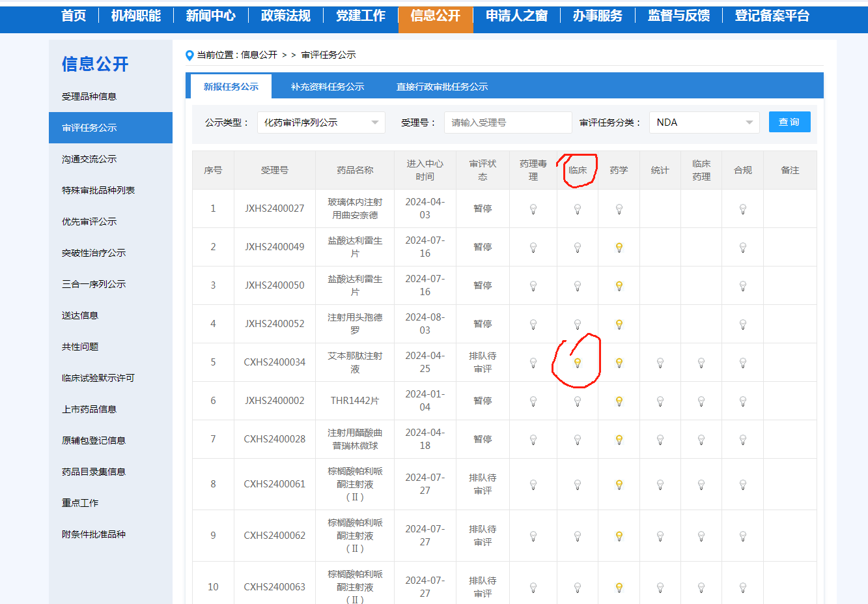Image resolution: width=868 pixels, height=604 pixels.
Task: Click 药理毒理 bulb icon for JXHS2400027
Action: tap(533, 209)
